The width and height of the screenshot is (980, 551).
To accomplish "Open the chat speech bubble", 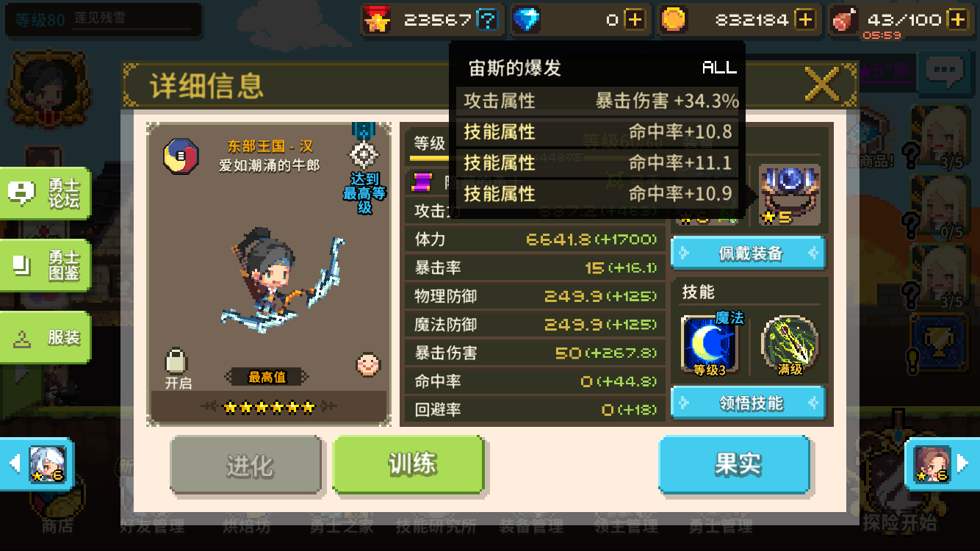I will [x=945, y=71].
